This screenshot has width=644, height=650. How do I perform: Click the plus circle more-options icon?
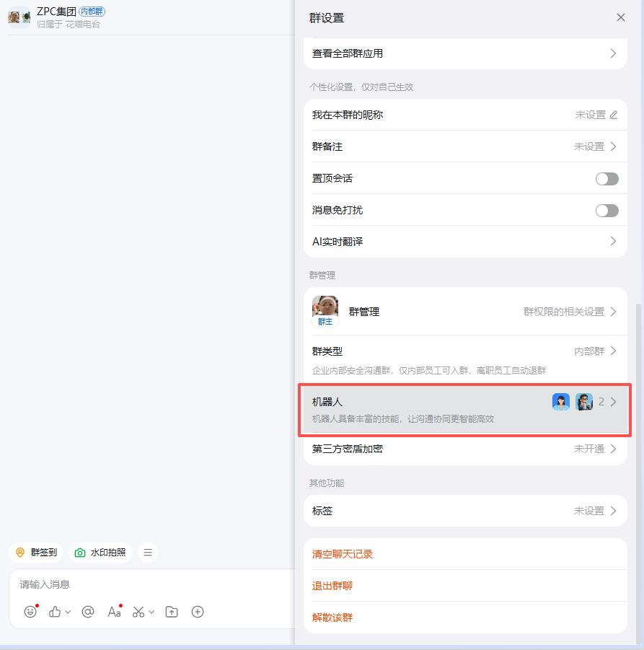pos(198,612)
